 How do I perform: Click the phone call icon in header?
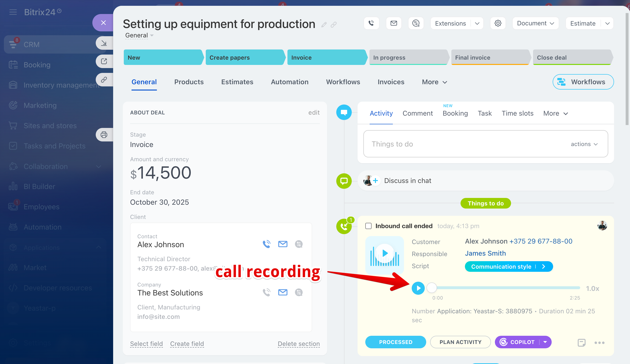tap(371, 23)
